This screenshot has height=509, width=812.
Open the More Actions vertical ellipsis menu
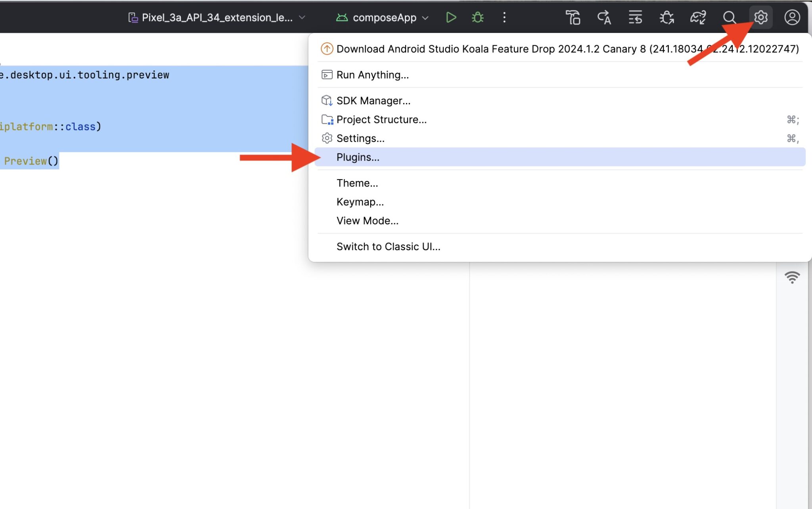point(504,17)
